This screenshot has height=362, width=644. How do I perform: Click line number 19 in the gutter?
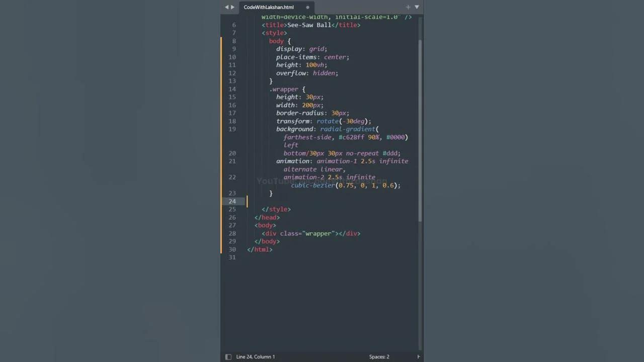[232, 129]
